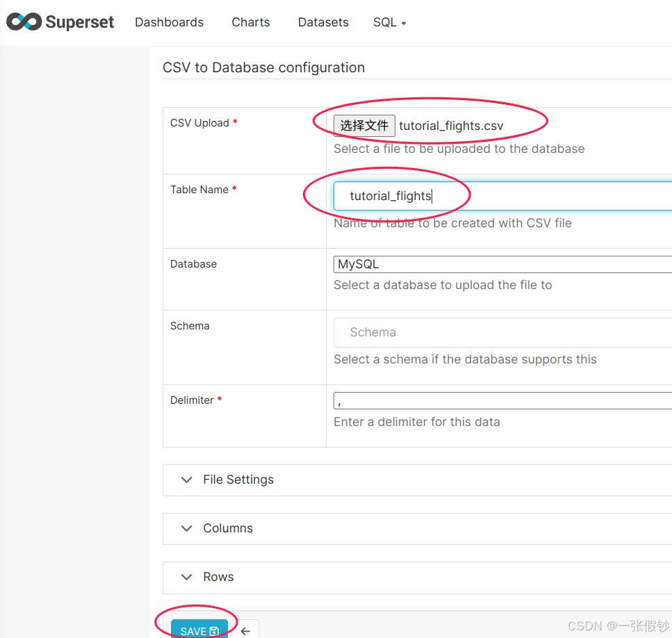Click the chevron icon beside Rows
Screen dimensions: 672x638
[186, 577]
